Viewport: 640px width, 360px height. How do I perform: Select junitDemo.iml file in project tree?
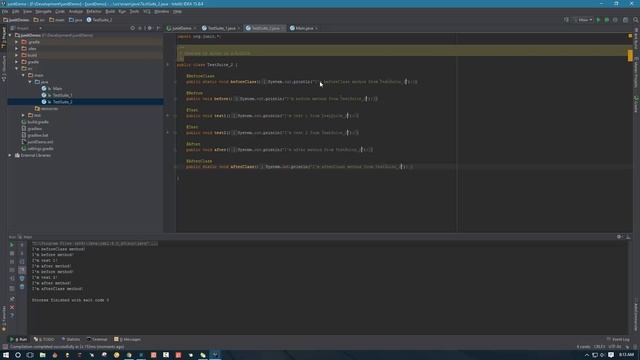click(37, 142)
